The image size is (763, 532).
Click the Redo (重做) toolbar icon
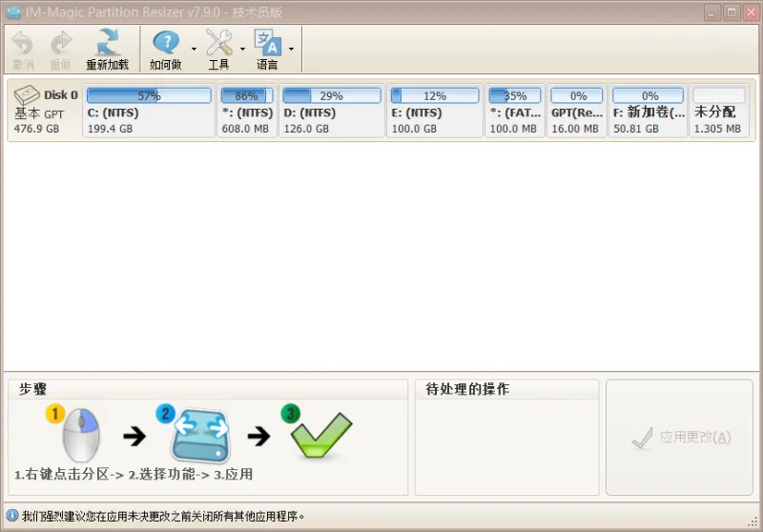point(61,43)
